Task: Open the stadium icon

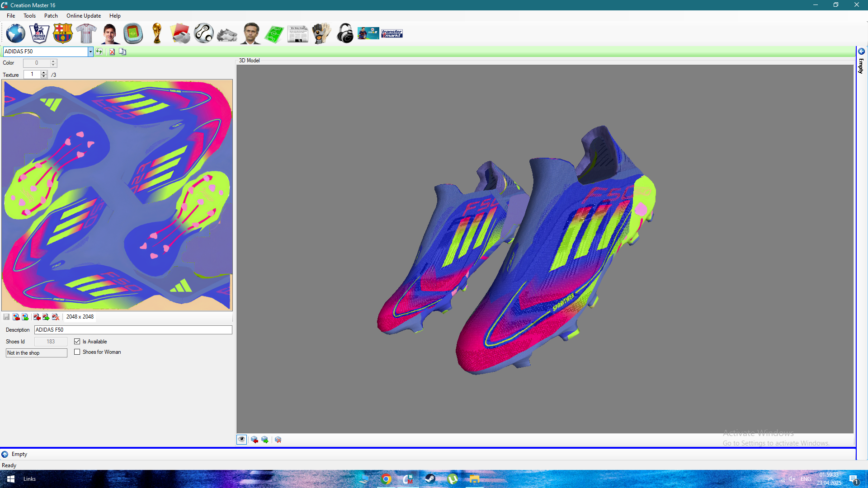Action: [133, 33]
